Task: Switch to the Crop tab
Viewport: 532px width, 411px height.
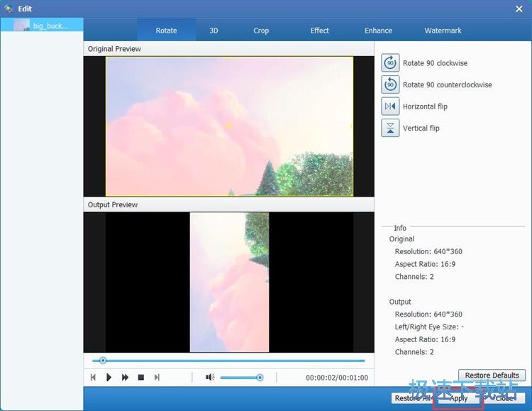Action: tap(261, 31)
